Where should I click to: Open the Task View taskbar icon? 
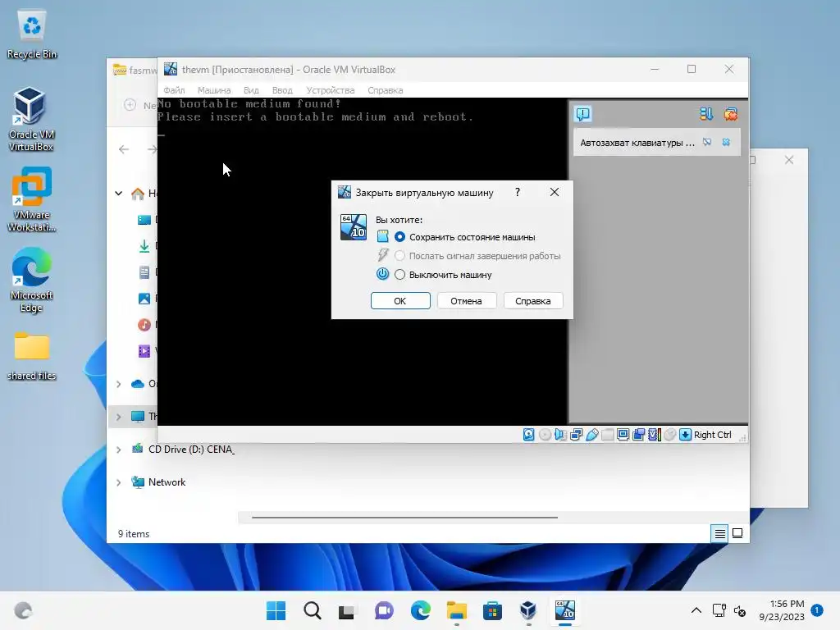[x=346, y=610]
